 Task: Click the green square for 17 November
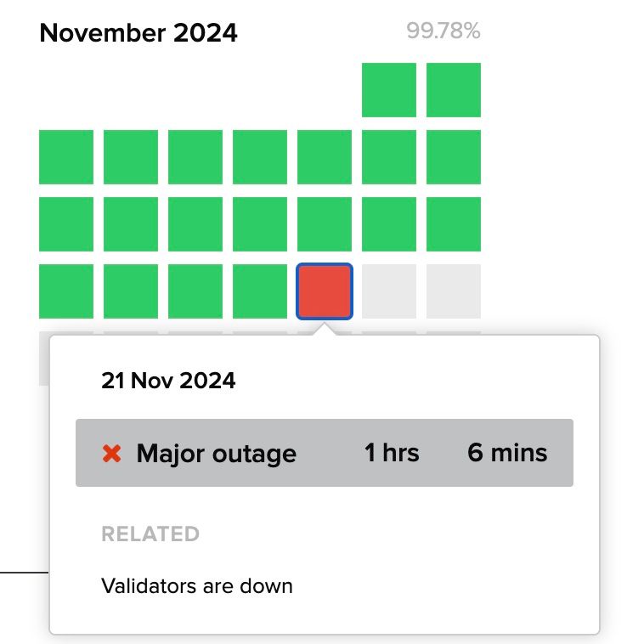pyautogui.click(x=66, y=291)
